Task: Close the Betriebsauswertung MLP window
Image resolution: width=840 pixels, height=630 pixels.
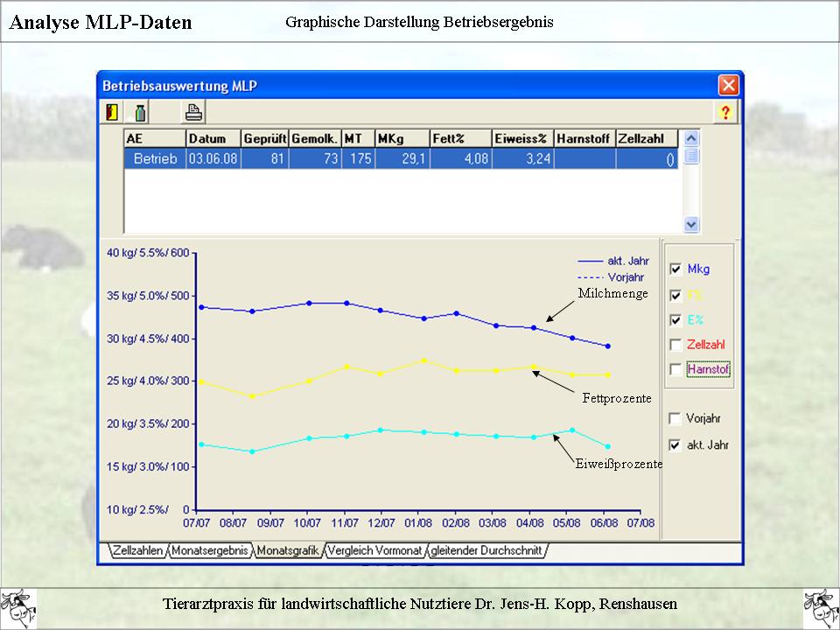Action: click(728, 86)
